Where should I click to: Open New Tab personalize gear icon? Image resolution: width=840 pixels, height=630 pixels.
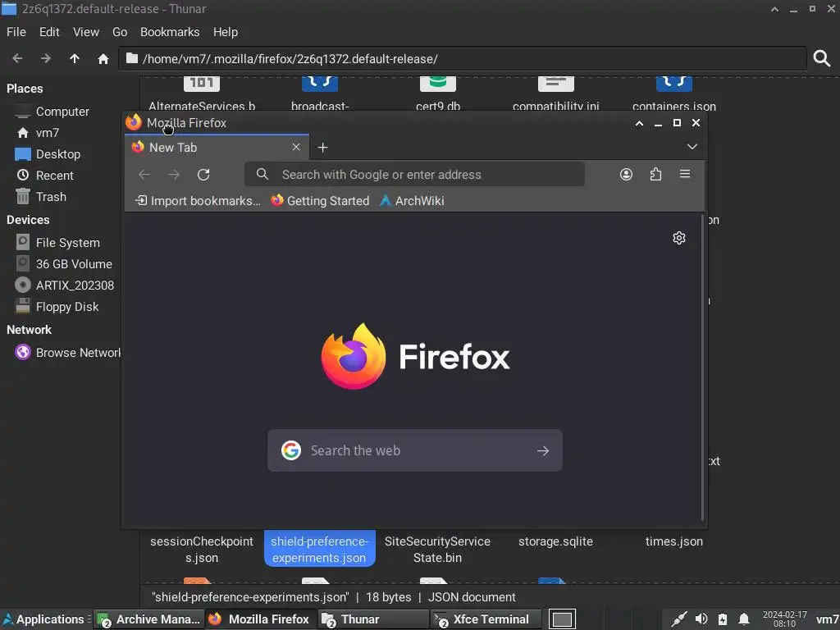tap(679, 238)
